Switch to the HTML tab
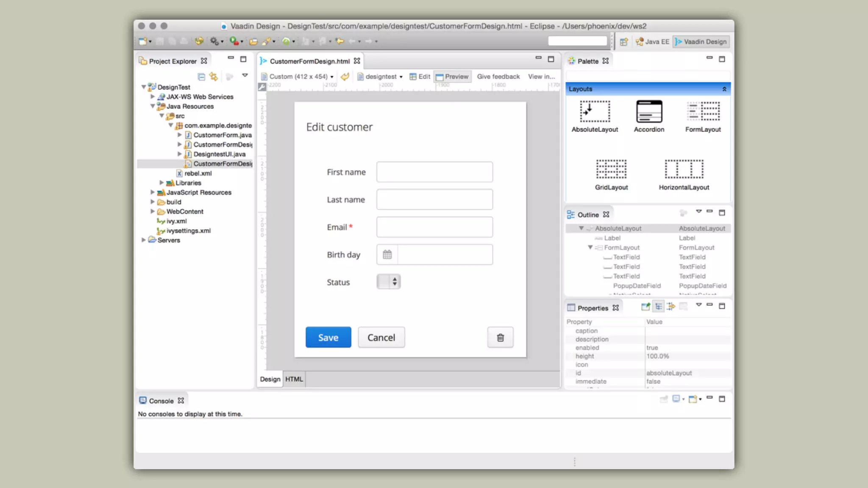This screenshot has height=488, width=868. point(294,379)
